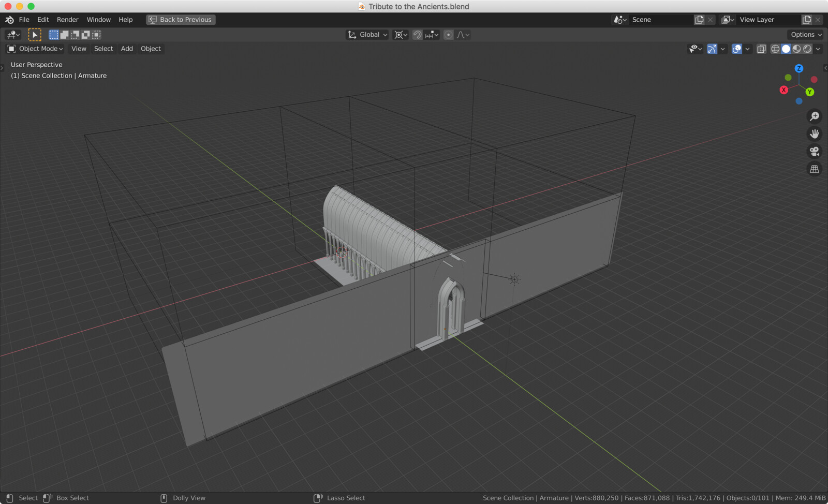
Task: Add a new view layer icon
Action: pyautogui.click(x=807, y=20)
